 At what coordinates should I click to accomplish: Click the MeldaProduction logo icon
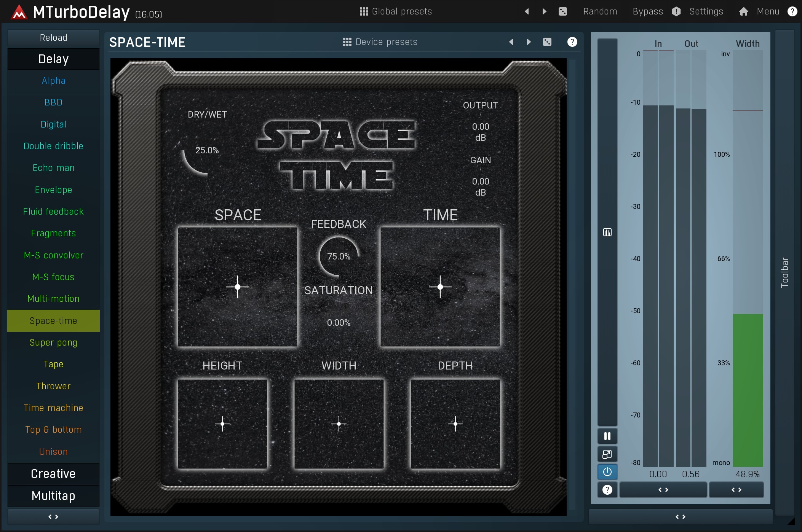(x=19, y=12)
